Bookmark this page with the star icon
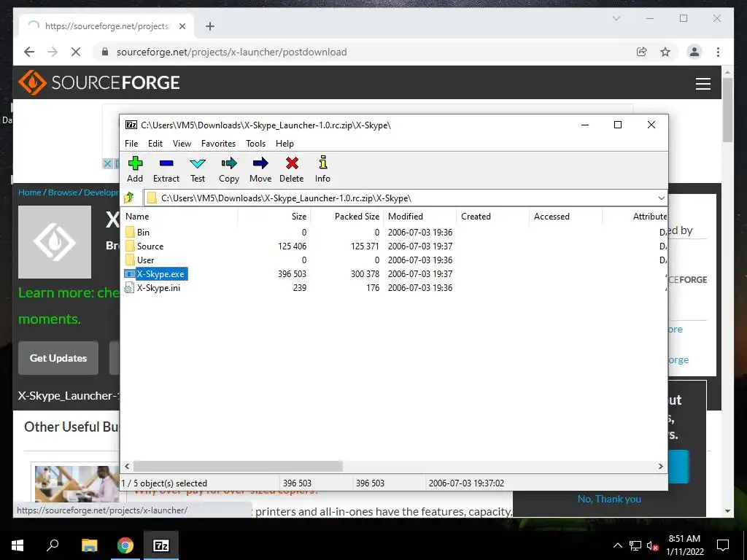The height and width of the screenshot is (560, 747). pyautogui.click(x=665, y=52)
